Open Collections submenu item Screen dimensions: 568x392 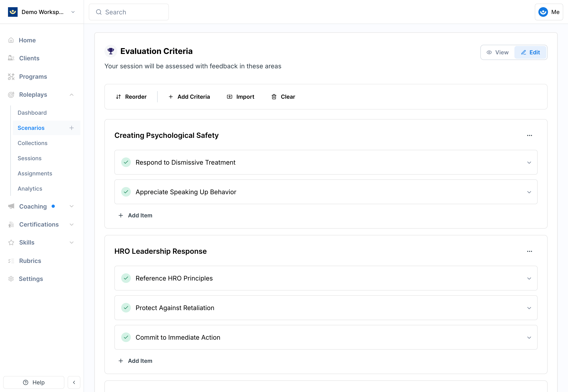pyautogui.click(x=32, y=143)
